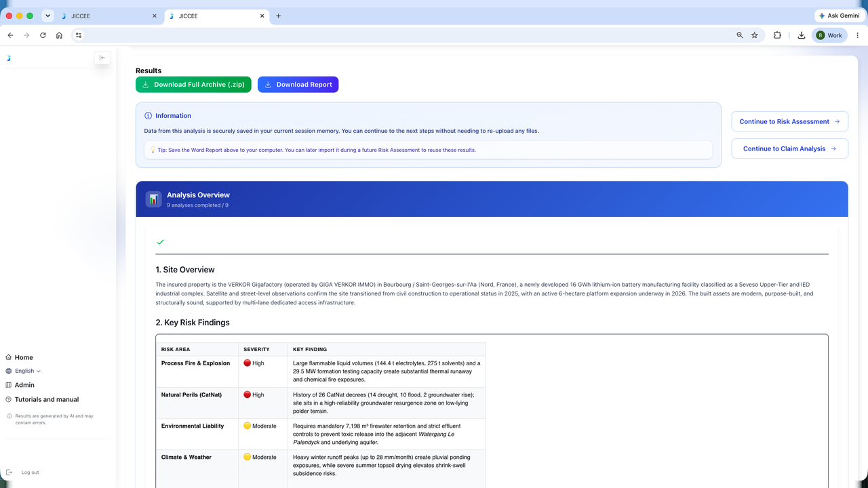868x488 pixels.
Task: Select the active JICCEE tab
Action: point(216,16)
